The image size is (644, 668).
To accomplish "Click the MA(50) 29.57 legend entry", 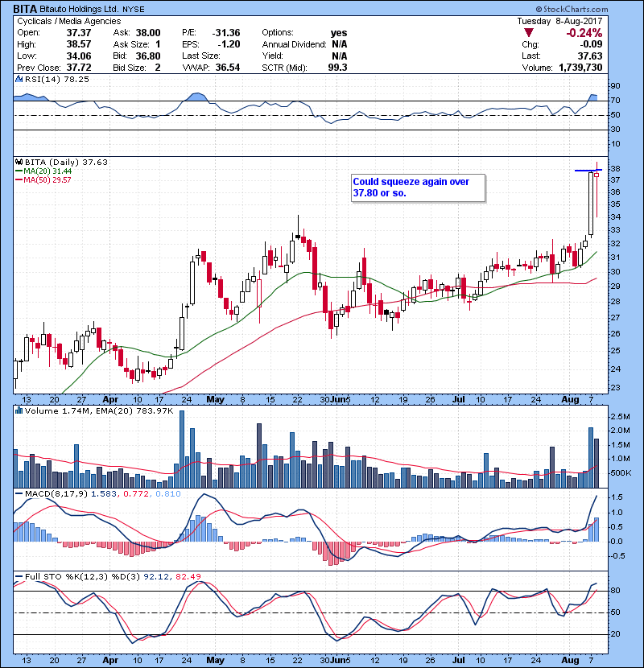I will tap(44, 179).
